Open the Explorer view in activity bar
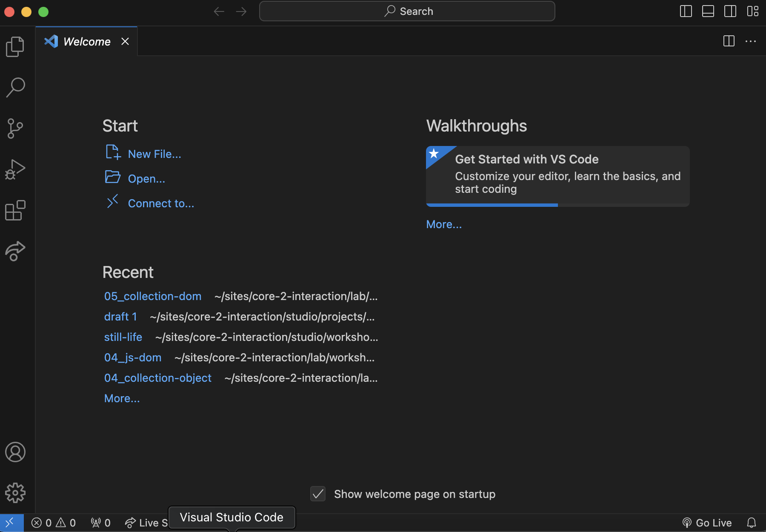 click(15, 46)
